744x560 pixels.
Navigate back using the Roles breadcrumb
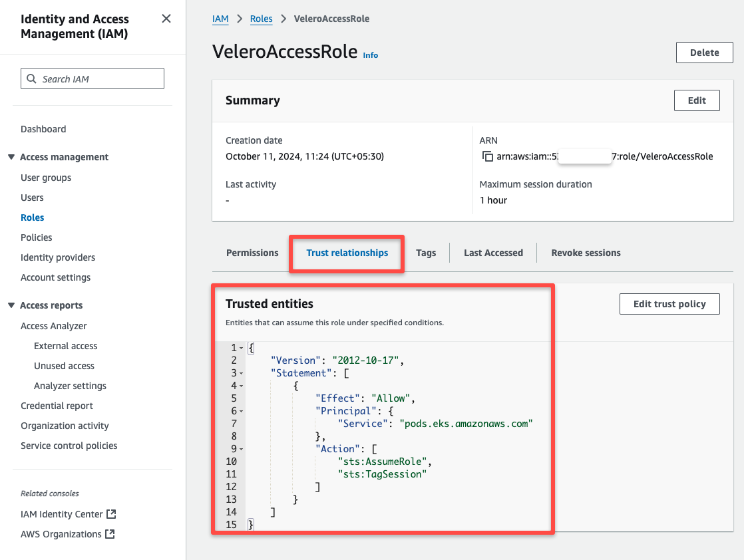(261, 19)
